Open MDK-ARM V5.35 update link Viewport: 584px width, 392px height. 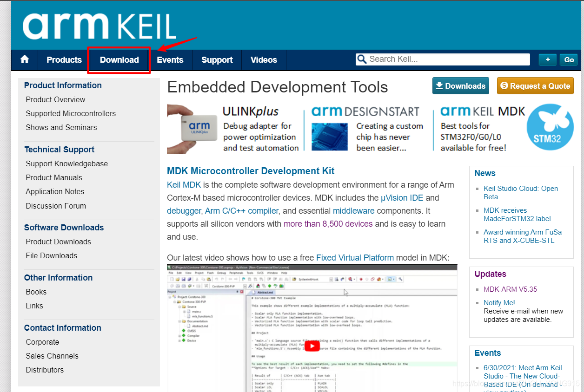pos(510,289)
